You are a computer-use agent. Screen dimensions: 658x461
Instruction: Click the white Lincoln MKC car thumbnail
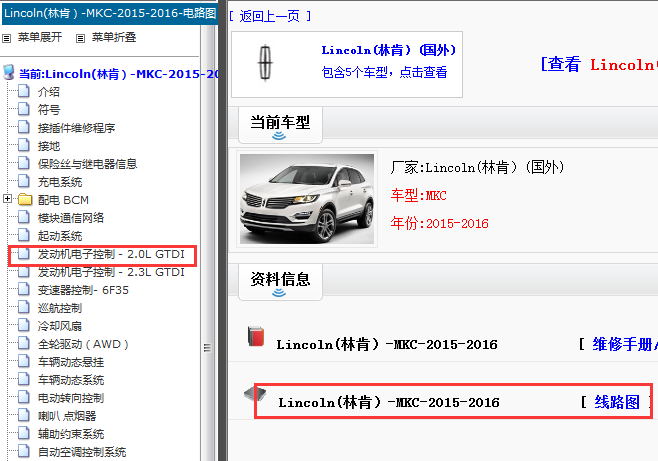click(307, 199)
